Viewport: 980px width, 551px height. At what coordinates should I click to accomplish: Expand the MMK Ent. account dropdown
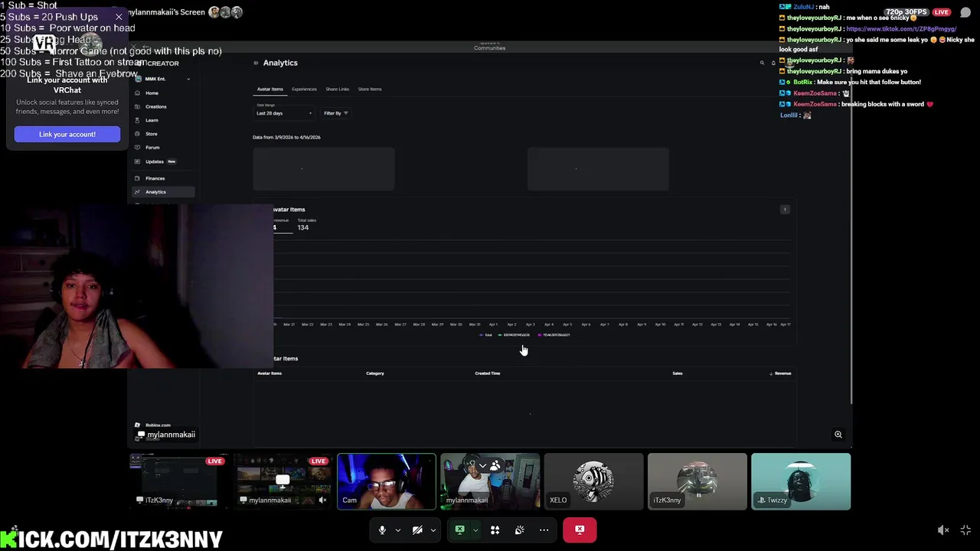pos(162,79)
